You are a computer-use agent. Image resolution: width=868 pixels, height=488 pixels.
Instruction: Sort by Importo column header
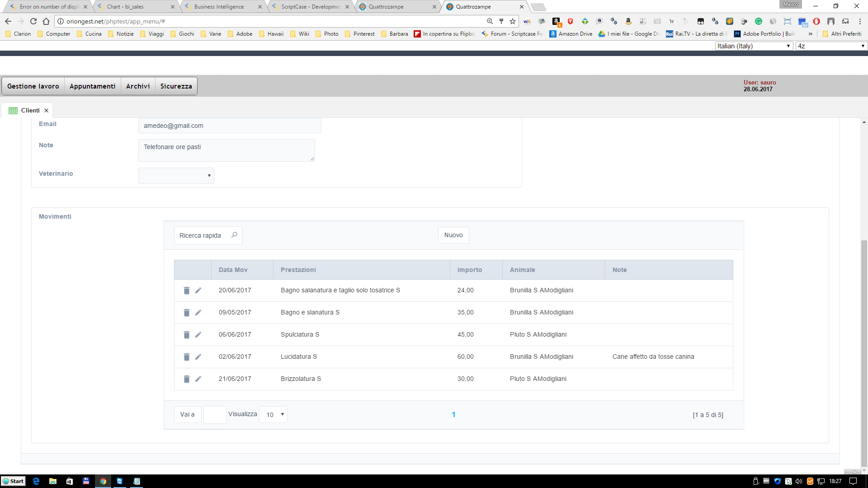[470, 270]
